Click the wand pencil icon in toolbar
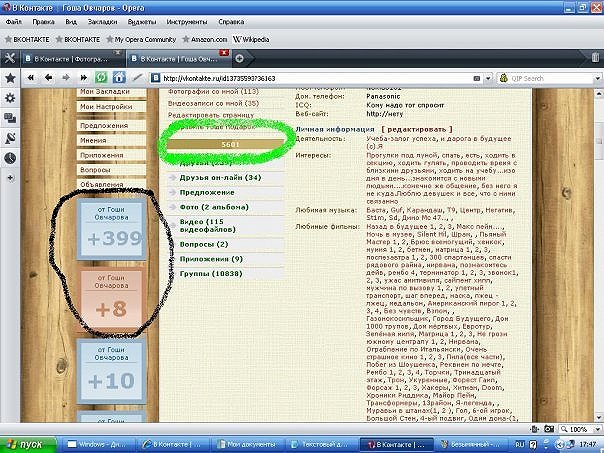This screenshot has height=453, width=604. [x=138, y=78]
